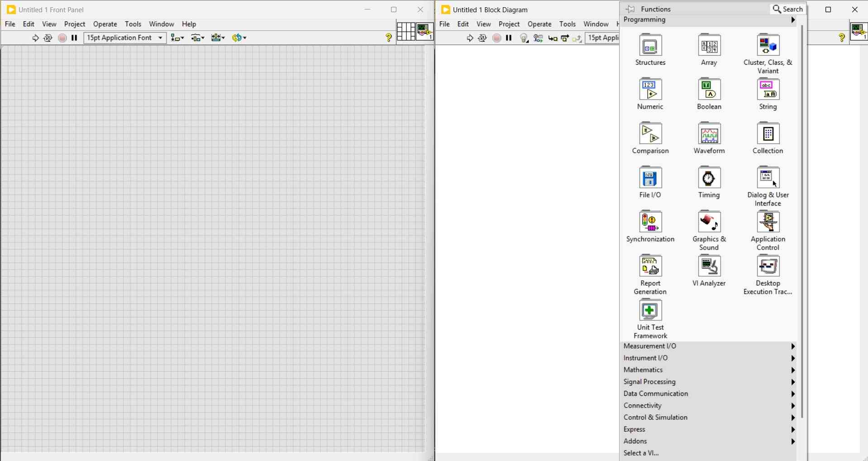Toggle Retain Wire Values button
The width and height of the screenshot is (868, 461).
(x=539, y=38)
